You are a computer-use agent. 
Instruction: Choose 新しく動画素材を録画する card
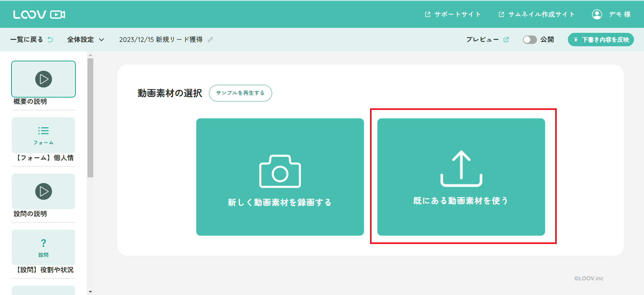(x=280, y=177)
